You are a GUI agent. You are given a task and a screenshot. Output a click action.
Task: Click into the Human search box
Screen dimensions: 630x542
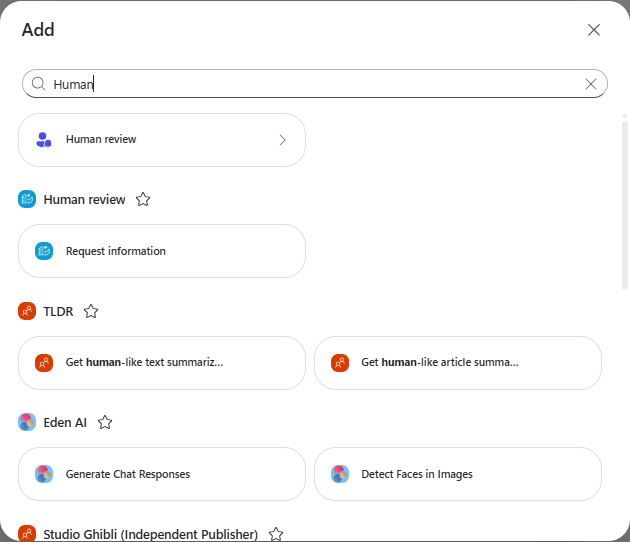point(315,84)
